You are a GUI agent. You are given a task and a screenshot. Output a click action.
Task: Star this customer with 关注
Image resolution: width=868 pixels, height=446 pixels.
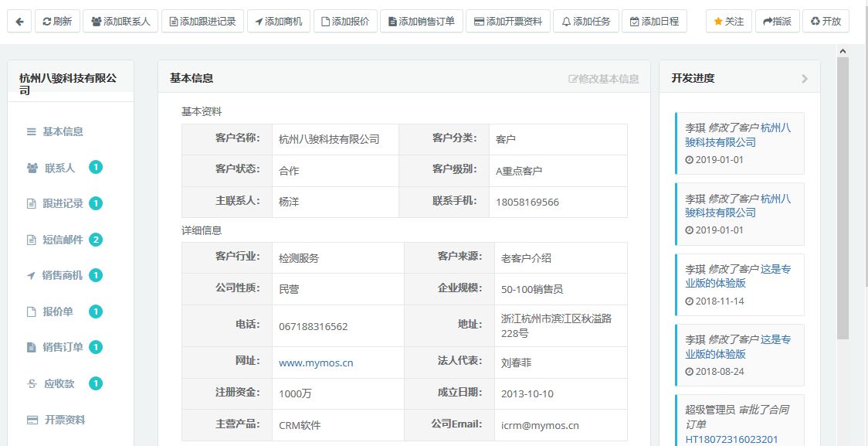pos(728,22)
